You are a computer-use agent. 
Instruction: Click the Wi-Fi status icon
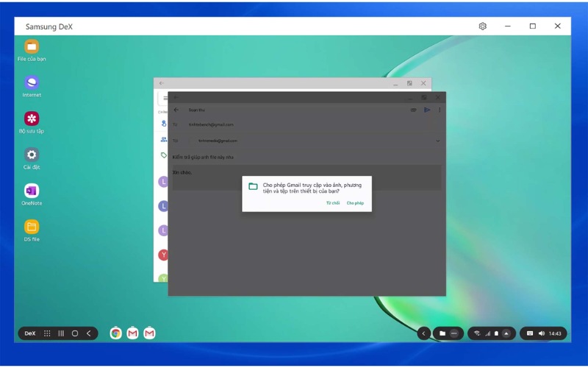(x=477, y=333)
